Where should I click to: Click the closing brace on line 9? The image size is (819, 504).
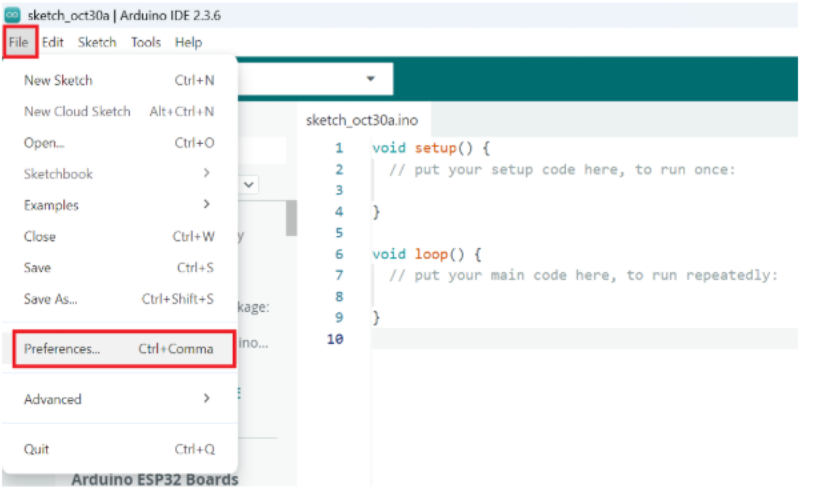(376, 318)
